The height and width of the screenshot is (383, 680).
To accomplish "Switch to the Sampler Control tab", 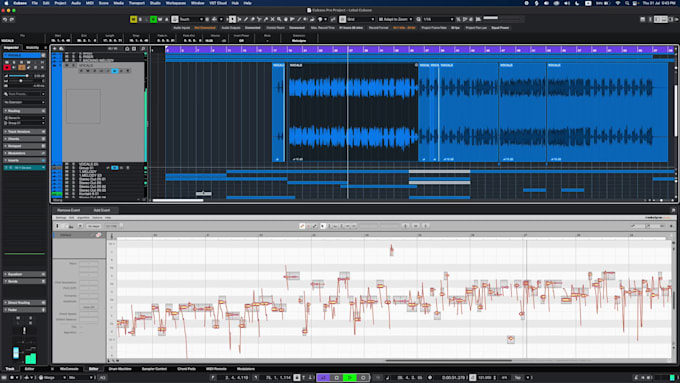I will click(x=154, y=369).
